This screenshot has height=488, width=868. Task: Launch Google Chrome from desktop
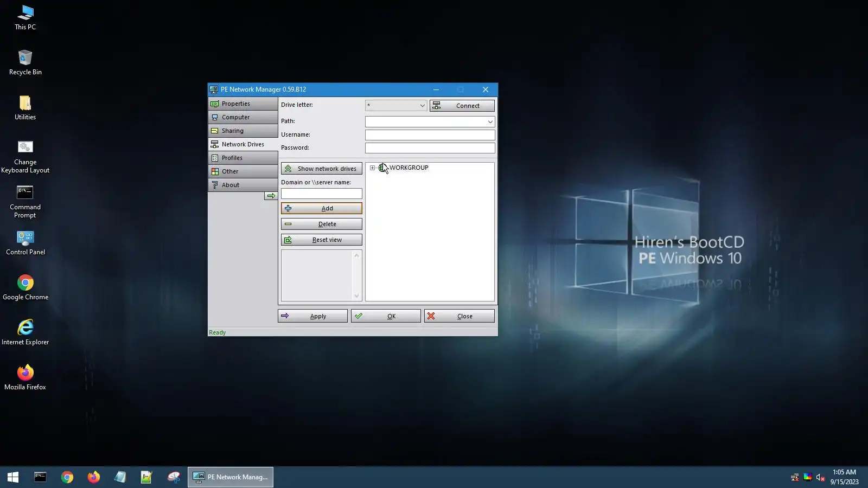[25, 287]
